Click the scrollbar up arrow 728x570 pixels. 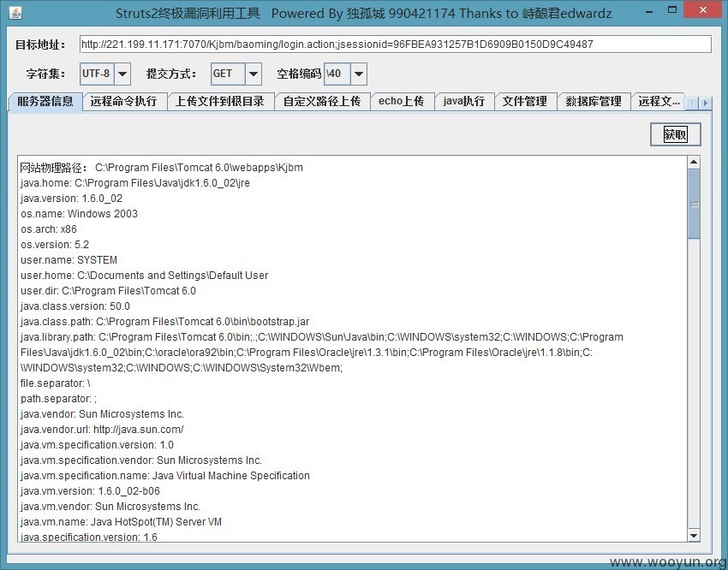[x=694, y=162]
